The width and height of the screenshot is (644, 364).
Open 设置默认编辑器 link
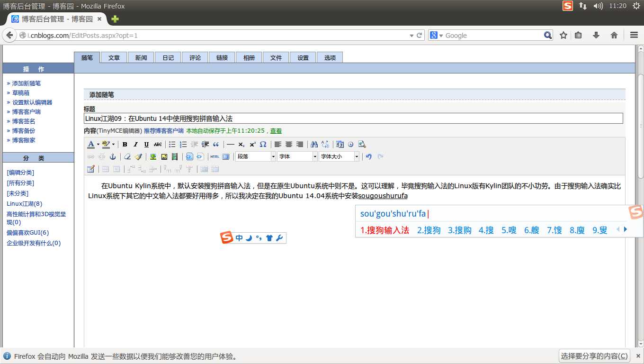pyautogui.click(x=32, y=102)
